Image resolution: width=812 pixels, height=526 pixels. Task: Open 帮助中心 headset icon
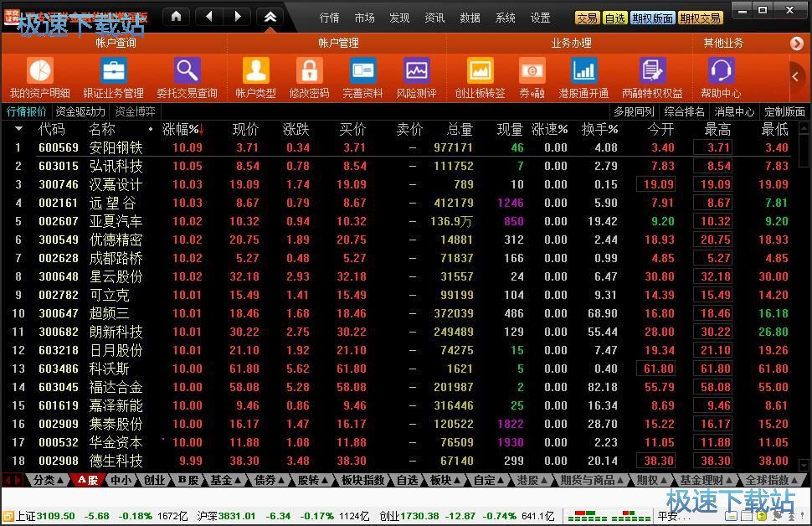pos(721,70)
